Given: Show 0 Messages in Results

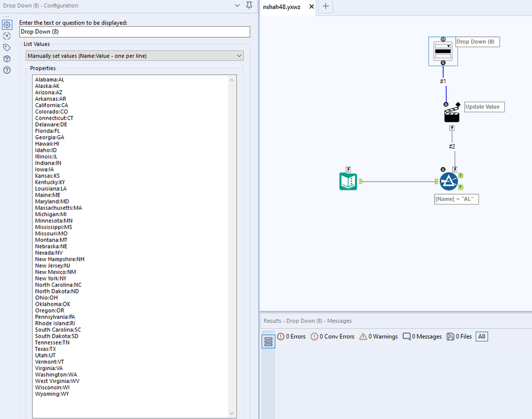Looking at the screenshot, I should 422,336.
